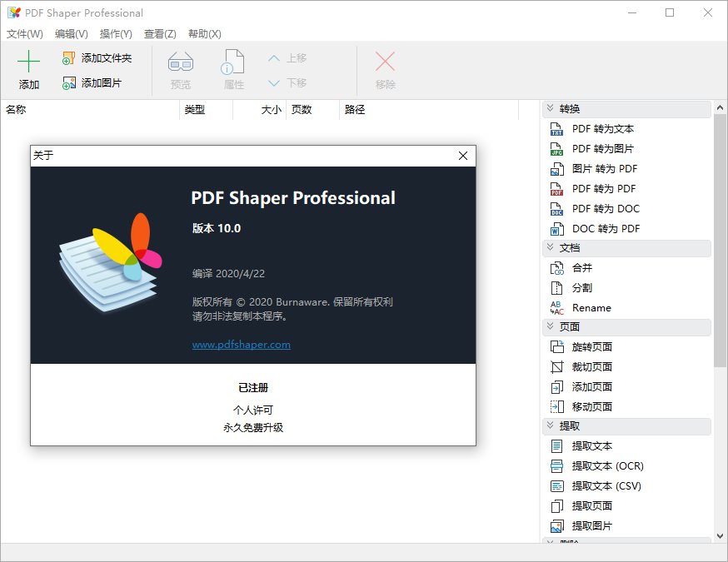This screenshot has width=728, height=562.
Task: Click the sidebar scrollbar up arrow
Action: [x=721, y=107]
